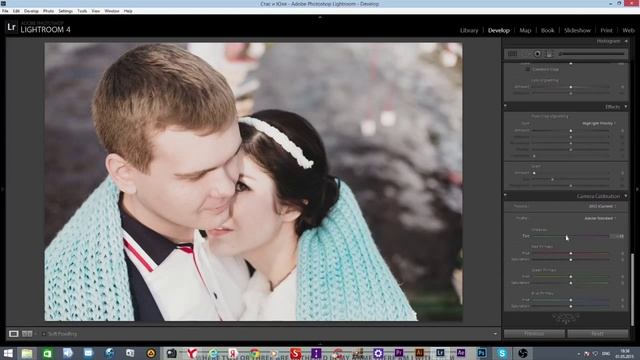Screen dimensions: 640x360
Task: Open the File menu
Action: point(5,11)
